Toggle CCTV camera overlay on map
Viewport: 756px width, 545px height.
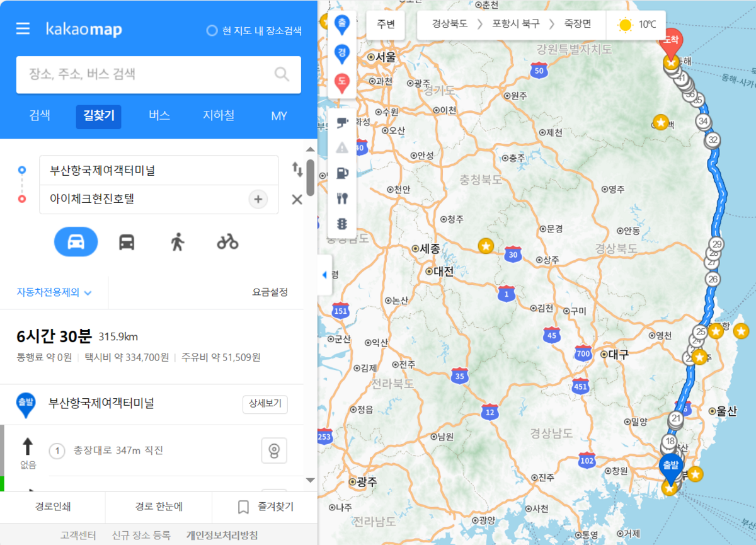pos(342,122)
